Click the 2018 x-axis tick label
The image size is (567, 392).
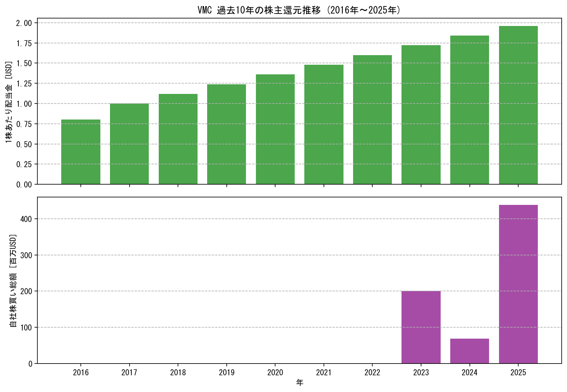pyautogui.click(x=178, y=372)
